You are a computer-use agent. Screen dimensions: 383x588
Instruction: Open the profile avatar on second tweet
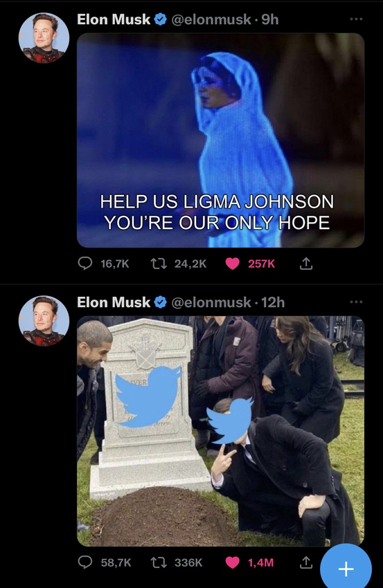click(x=44, y=321)
